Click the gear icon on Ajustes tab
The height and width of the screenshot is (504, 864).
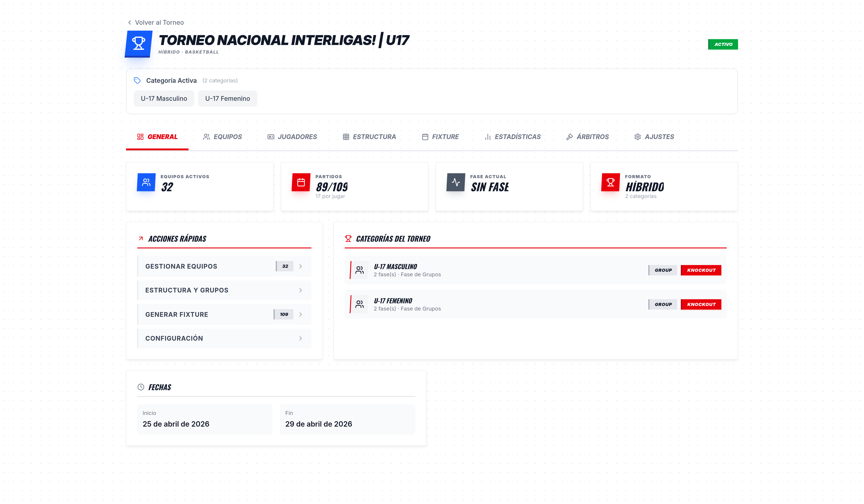point(638,137)
